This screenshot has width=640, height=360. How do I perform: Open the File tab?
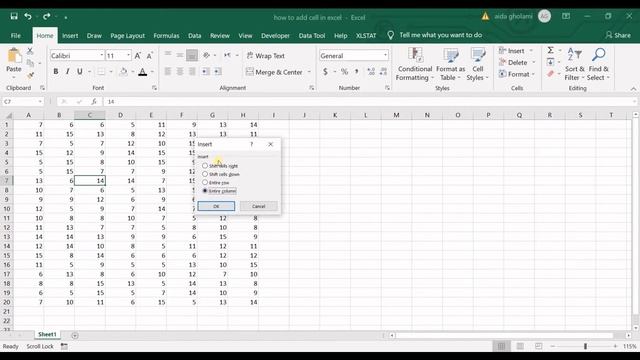pos(16,36)
